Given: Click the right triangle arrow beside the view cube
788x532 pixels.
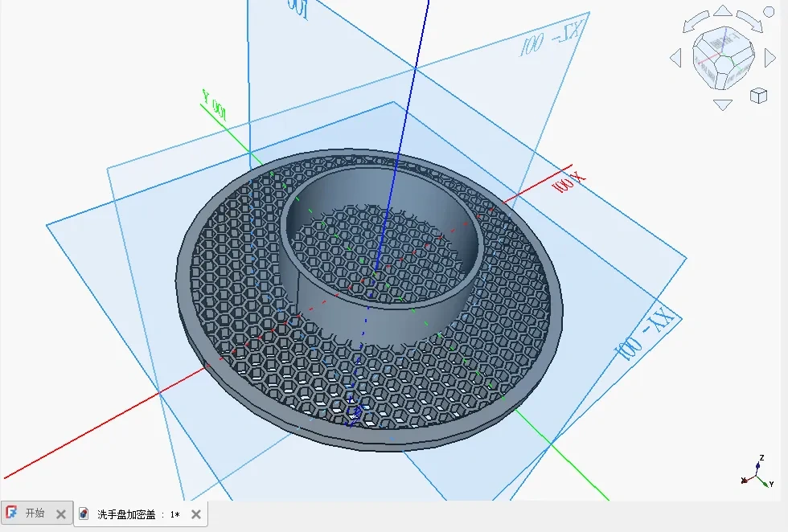Looking at the screenshot, I should click(x=770, y=56).
